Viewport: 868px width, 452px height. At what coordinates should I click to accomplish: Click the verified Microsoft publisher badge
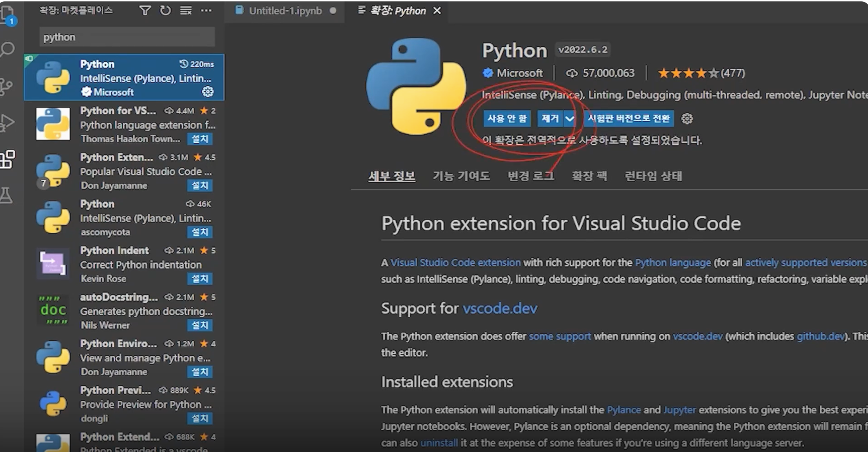(488, 73)
